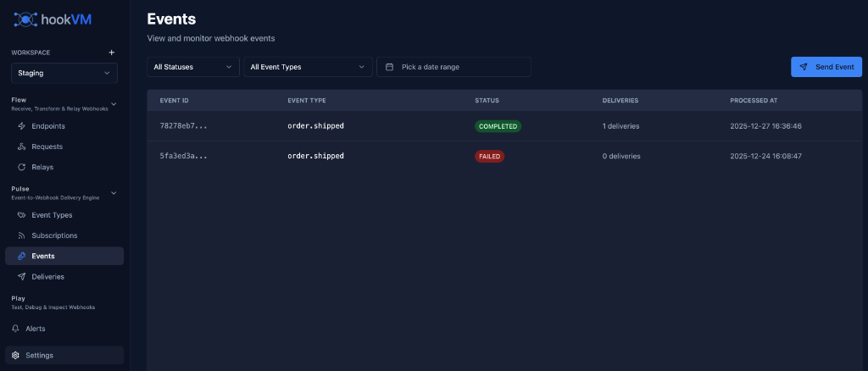Select the Events sidebar item

[x=43, y=256]
